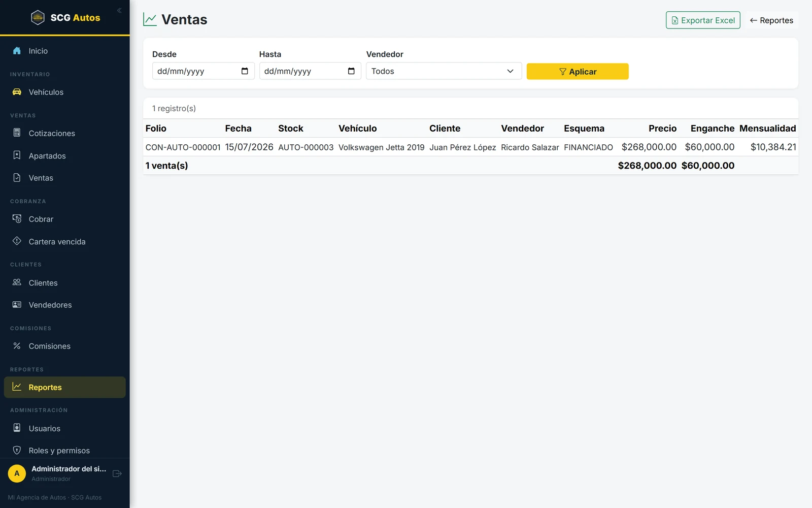Click the SCG Autos logo icon
Viewport: 812px width, 508px height.
38,18
